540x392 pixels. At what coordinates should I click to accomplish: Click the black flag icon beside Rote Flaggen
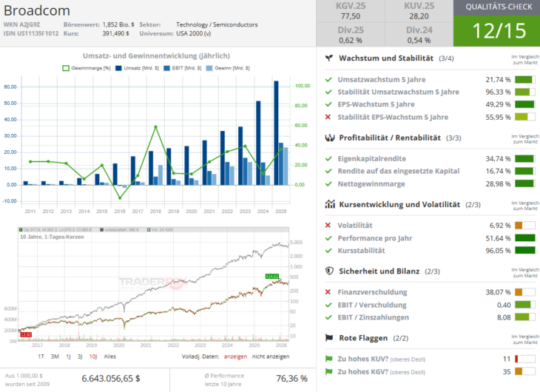click(328, 338)
